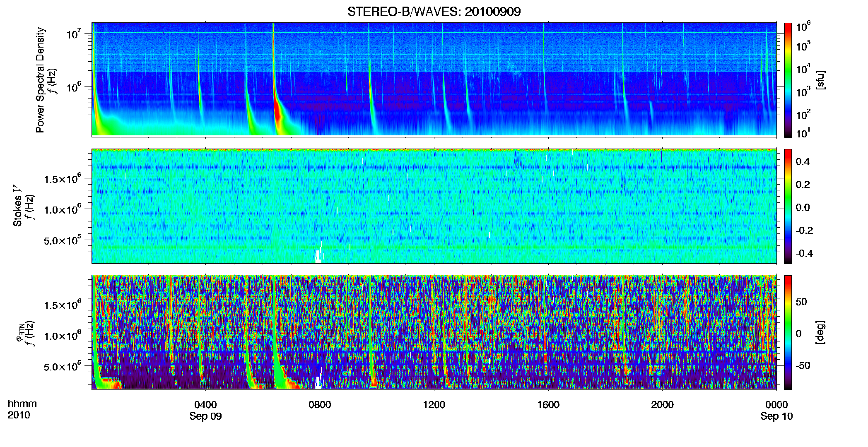Screen dimensions: 868x447
Task: Click the Stokes V color bar
Action: [x=788, y=206]
